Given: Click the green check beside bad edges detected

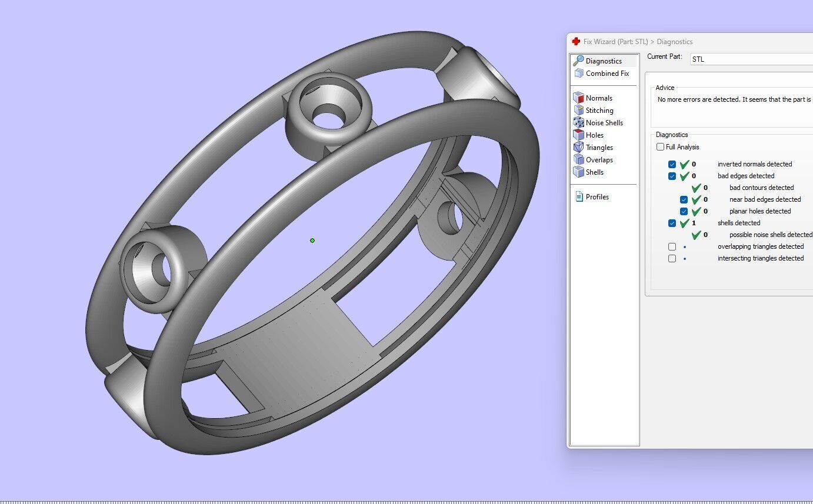Looking at the screenshot, I should (x=684, y=176).
